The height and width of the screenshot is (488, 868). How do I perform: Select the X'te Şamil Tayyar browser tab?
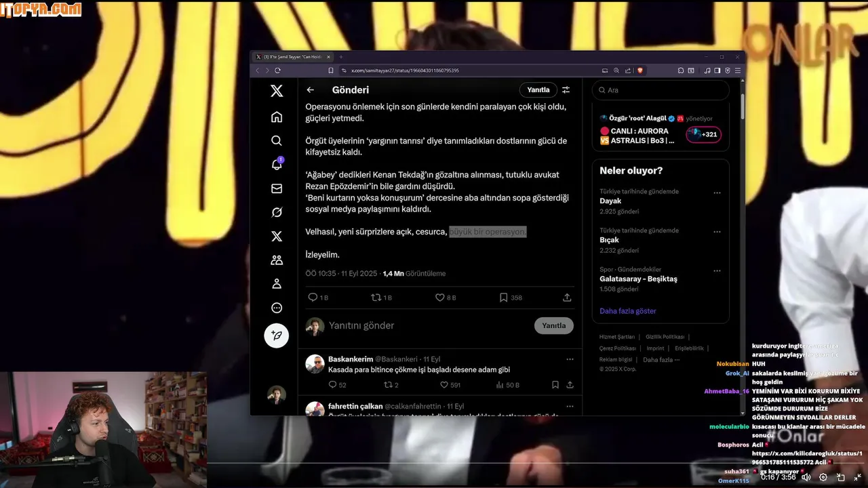292,57
